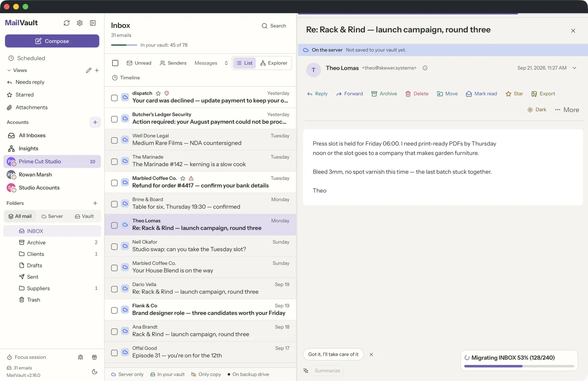Screen dimensions: 588x381
Task: Click the refresh sync icon beside MailVault
Action: (67, 23)
